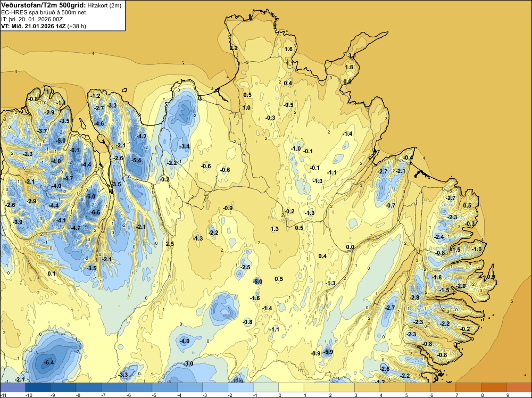Viewport: 532px width, 398px height.
Task: Click the -4.6 temperature value
Action: (99, 123)
